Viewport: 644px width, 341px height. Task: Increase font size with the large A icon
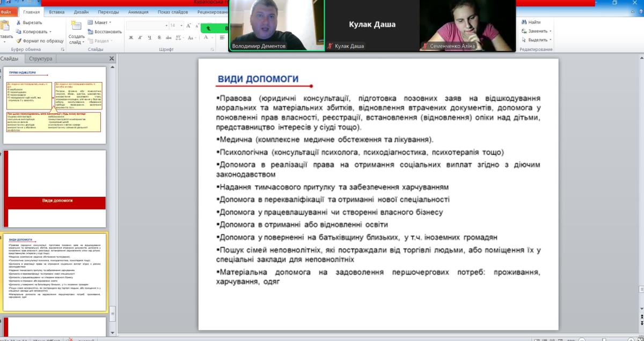pyautogui.click(x=188, y=25)
